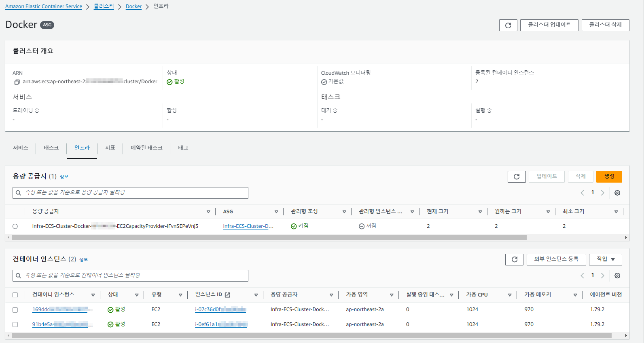Check the 91b4e5a container instance row

pos(15,324)
